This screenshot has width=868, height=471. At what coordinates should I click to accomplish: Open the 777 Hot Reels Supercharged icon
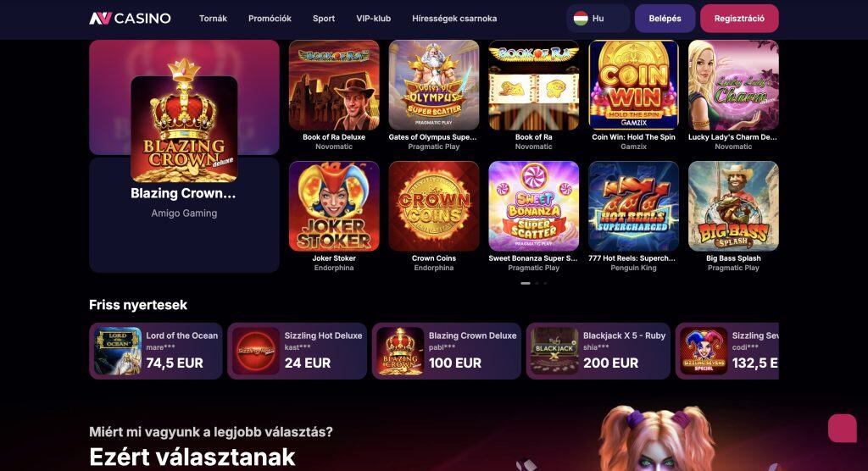click(x=633, y=206)
